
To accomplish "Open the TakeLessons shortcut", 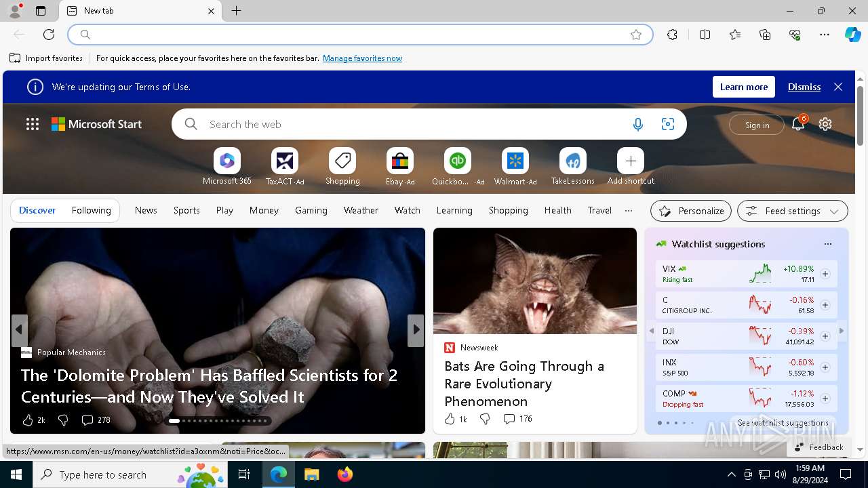I will click(573, 161).
